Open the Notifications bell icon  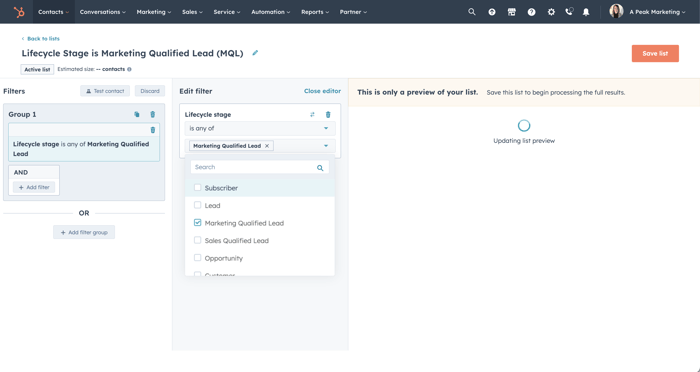(586, 12)
